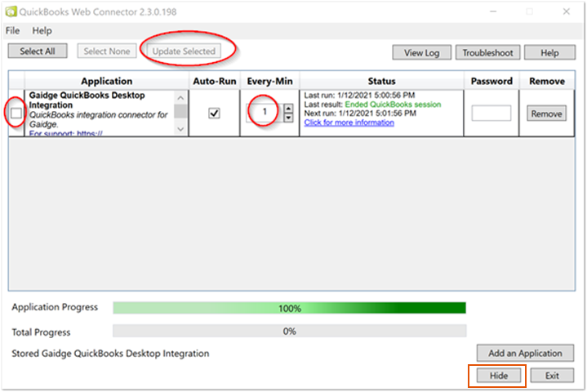Click the Remove column header
The height and width of the screenshot is (392, 587).
point(547,81)
